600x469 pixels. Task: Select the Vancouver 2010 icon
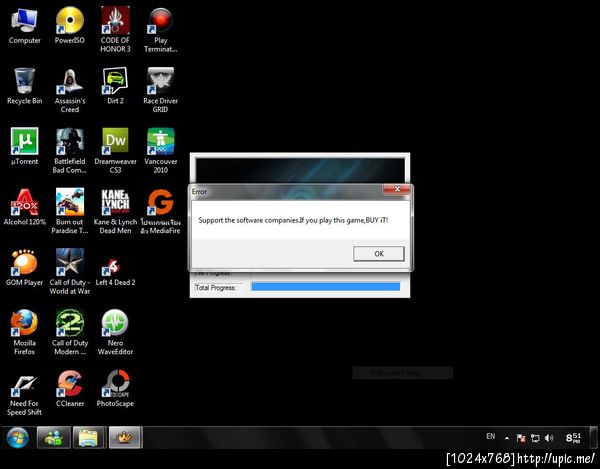coord(160,151)
